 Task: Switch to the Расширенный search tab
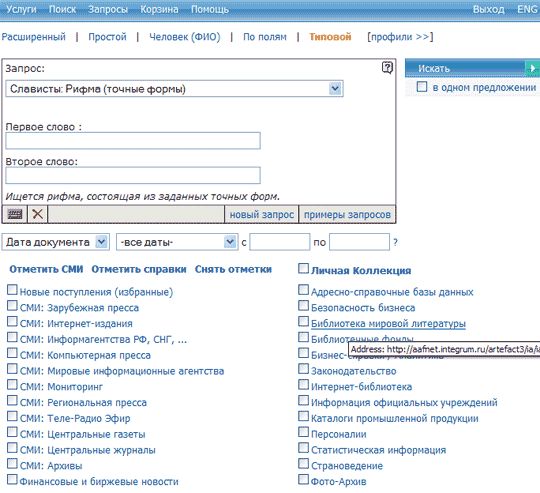[x=33, y=36]
